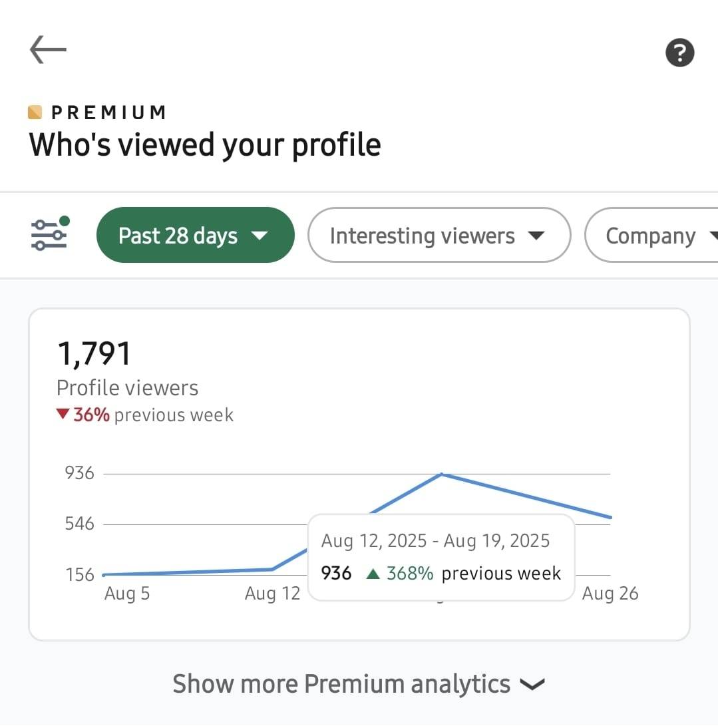Click the date range tooltip card
Image resolution: width=718 pixels, height=728 pixels.
(x=441, y=557)
